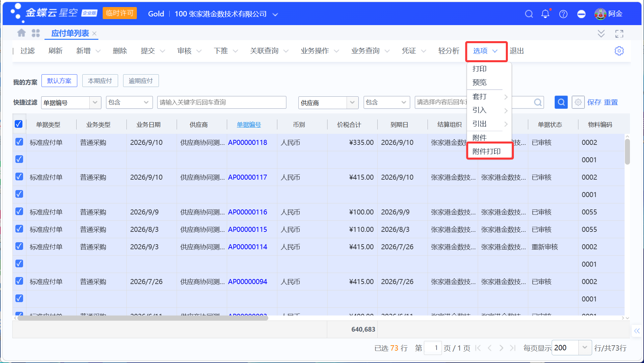Viewport: 644px width, 363px height.
Task: Open document link AP00000118
Action: (x=248, y=143)
